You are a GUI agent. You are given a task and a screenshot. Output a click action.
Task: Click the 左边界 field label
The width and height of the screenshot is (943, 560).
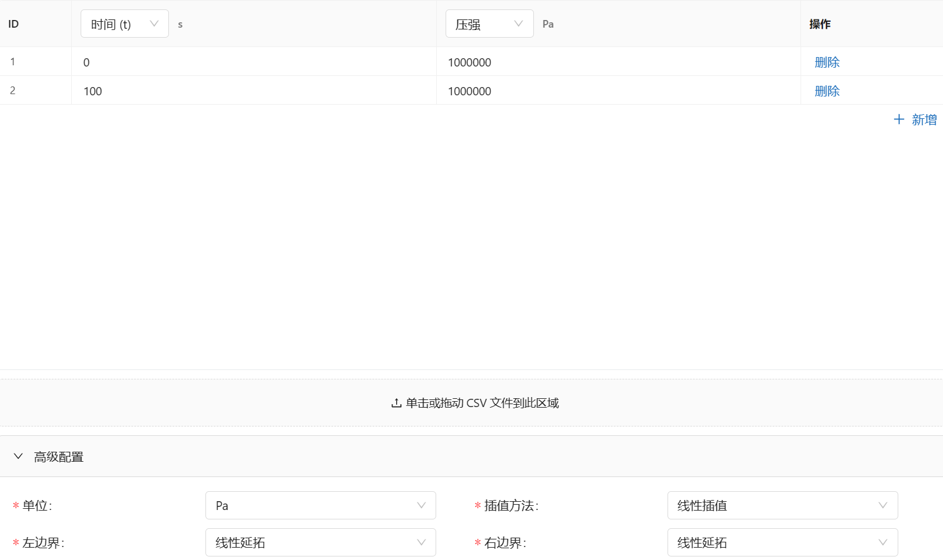tap(44, 543)
